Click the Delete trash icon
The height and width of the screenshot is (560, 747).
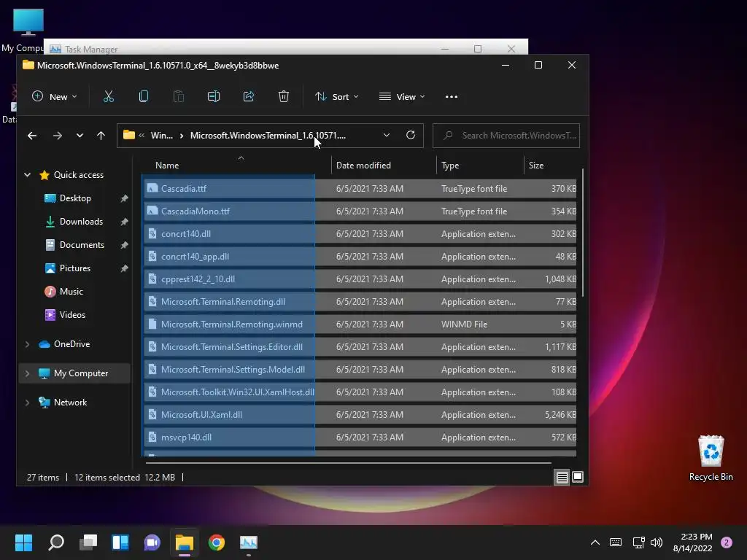pyautogui.click(x=284, y=97)
